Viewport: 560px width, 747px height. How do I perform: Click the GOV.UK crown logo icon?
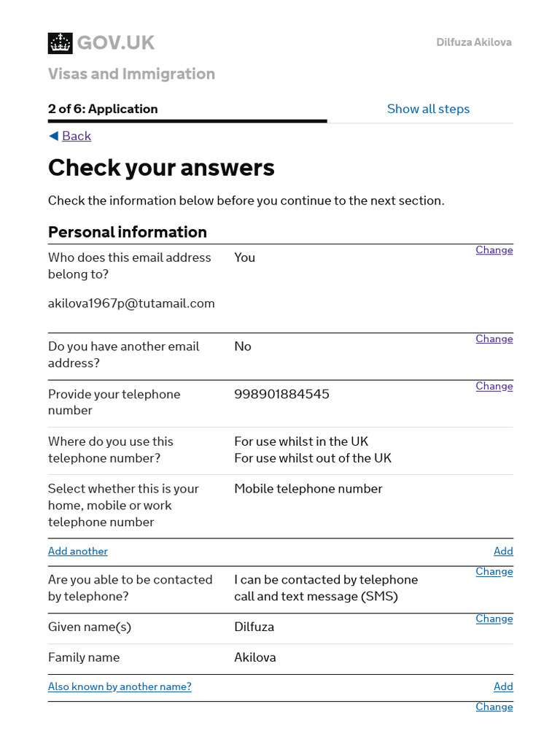(61, 43)
